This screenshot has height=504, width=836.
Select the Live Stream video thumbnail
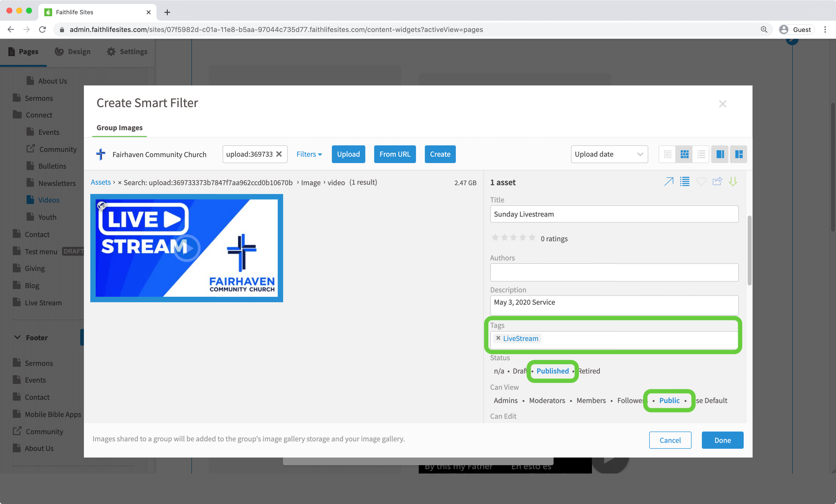point(186,248)
